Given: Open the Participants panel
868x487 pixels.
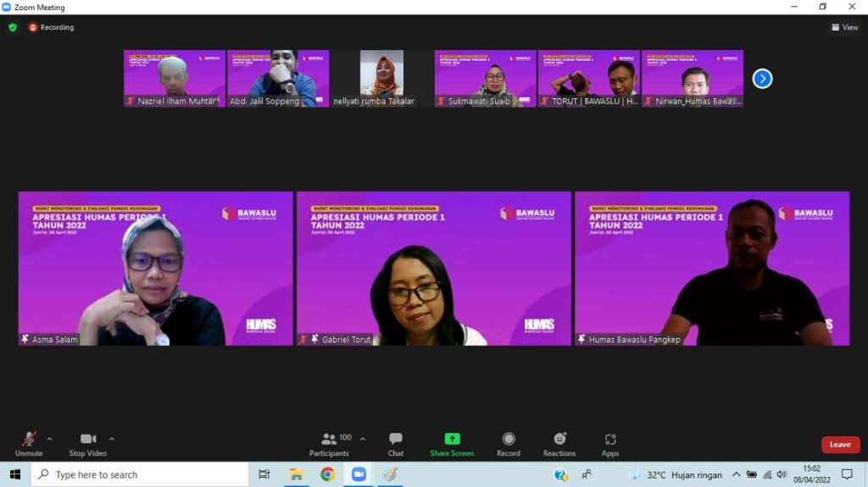Looking at the screenshot, I should [330, 445].
